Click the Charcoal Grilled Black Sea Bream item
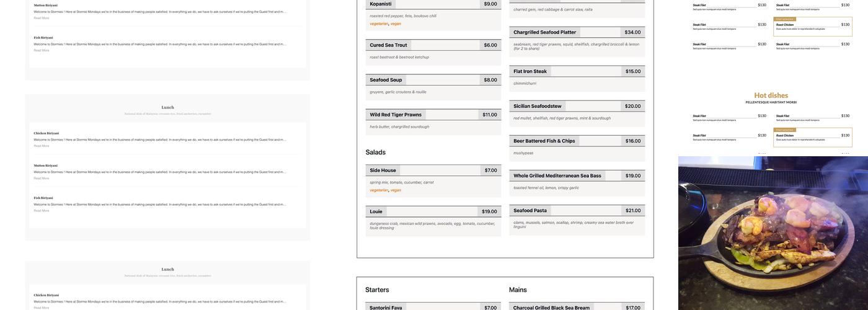This screenshot has height=310, width=868. coord(551,307)
